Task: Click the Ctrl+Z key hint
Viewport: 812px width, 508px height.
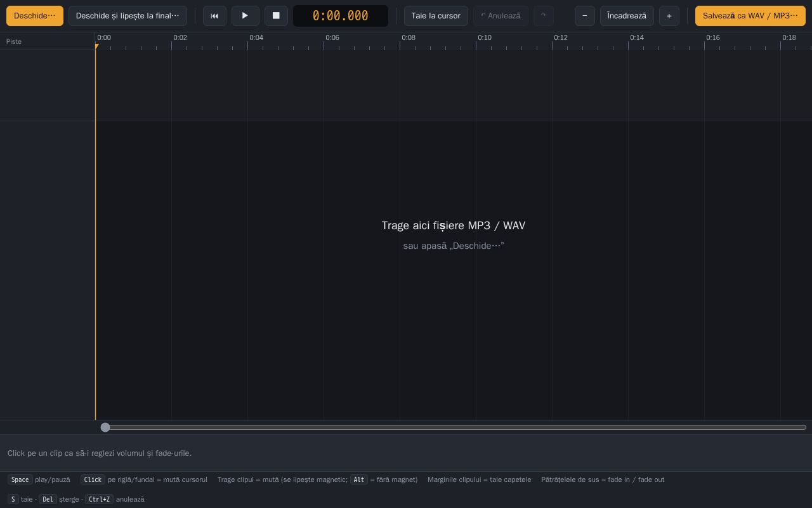Action: [99, 499]
